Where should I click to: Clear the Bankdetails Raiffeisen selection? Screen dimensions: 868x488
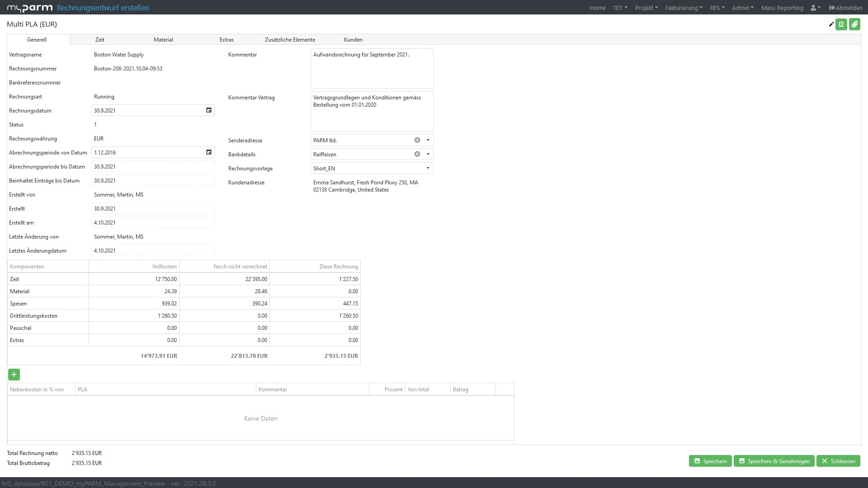(417, 154)
